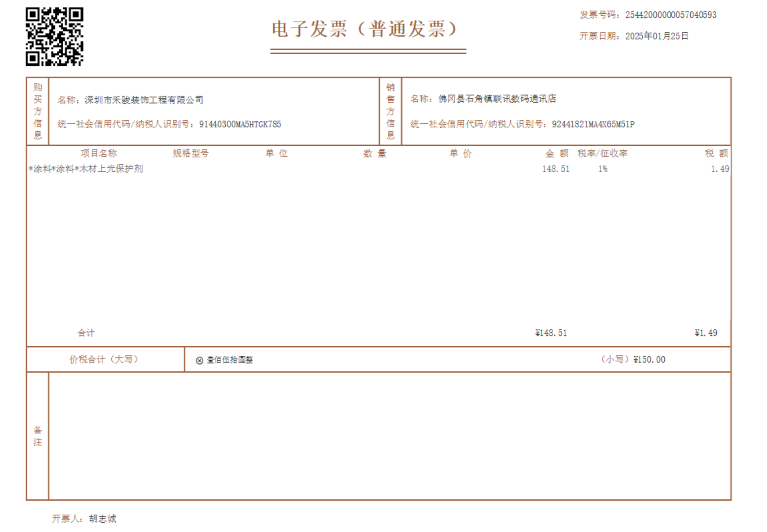Select total amount ¥148.51

click(551, 333)
